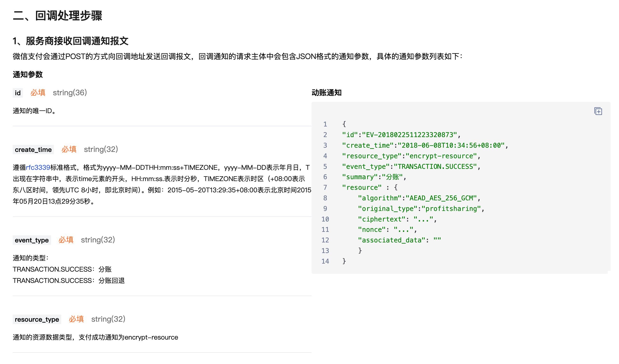Click heading 1、服务商接收回调通知报文
This screenshot has width=619, height=364.
(71, 41)
